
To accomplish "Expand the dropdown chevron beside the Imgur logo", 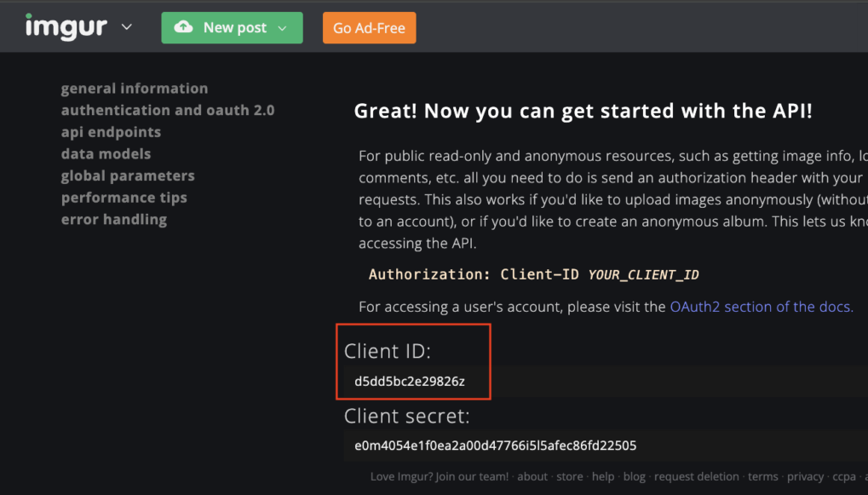I will 127,27.
